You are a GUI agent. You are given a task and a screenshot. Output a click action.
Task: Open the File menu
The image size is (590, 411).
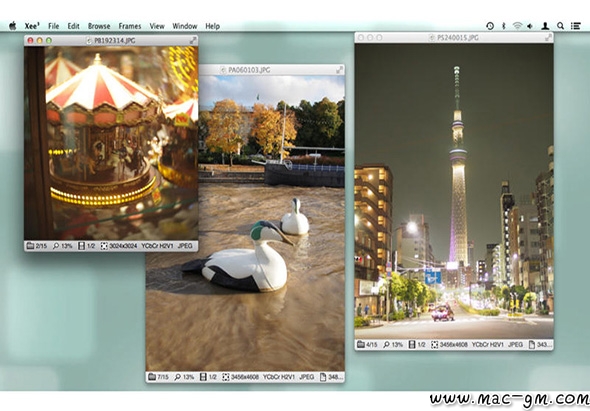click(x=53, y=26)
